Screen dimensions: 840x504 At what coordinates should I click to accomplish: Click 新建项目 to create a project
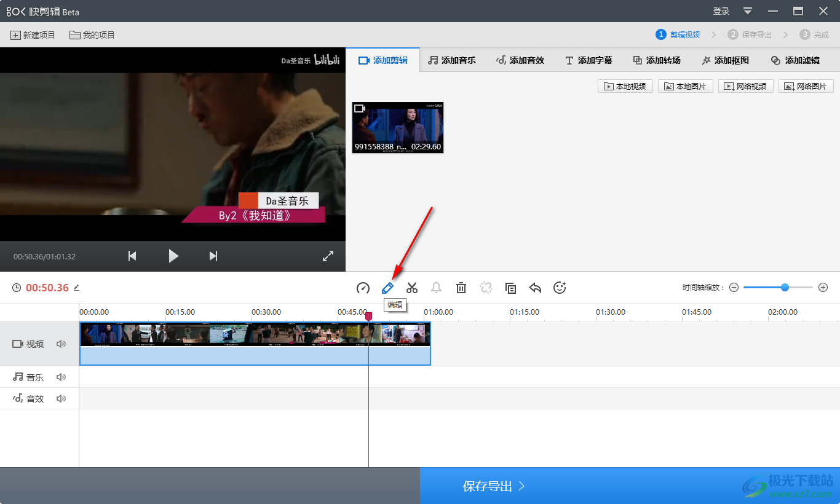33,35
